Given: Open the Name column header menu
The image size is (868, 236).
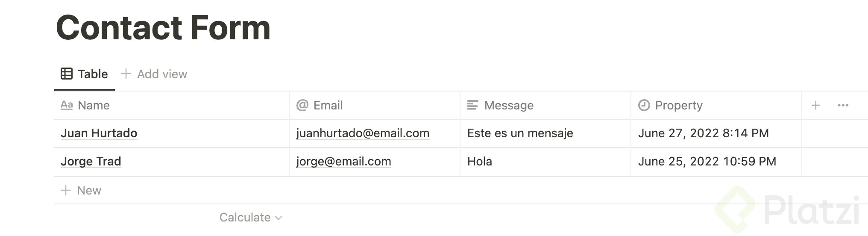Looking at the screenshot, I should tap(94, 105).
